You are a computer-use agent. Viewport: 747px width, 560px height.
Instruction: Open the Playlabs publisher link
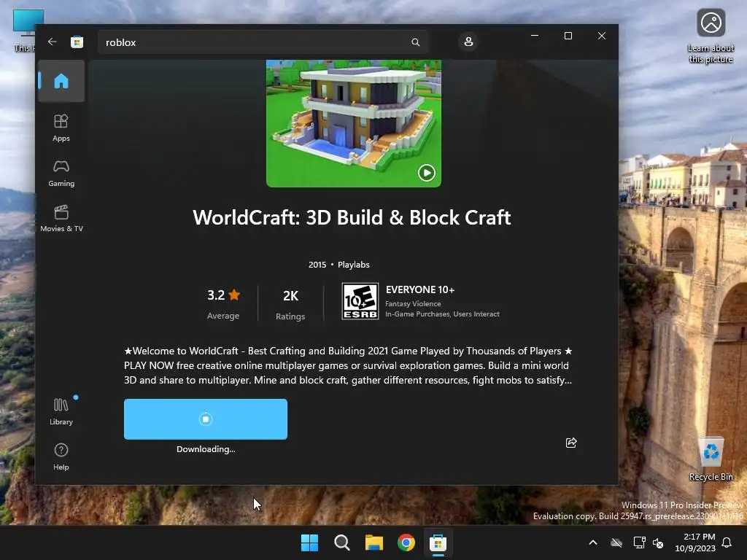[354, 265]
